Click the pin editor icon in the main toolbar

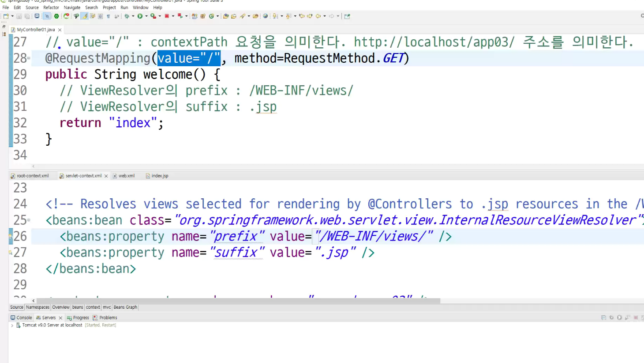tap(347, 16)
